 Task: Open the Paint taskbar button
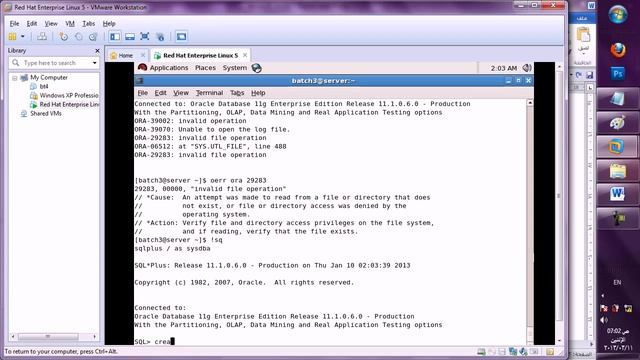(x=618, y=123)
